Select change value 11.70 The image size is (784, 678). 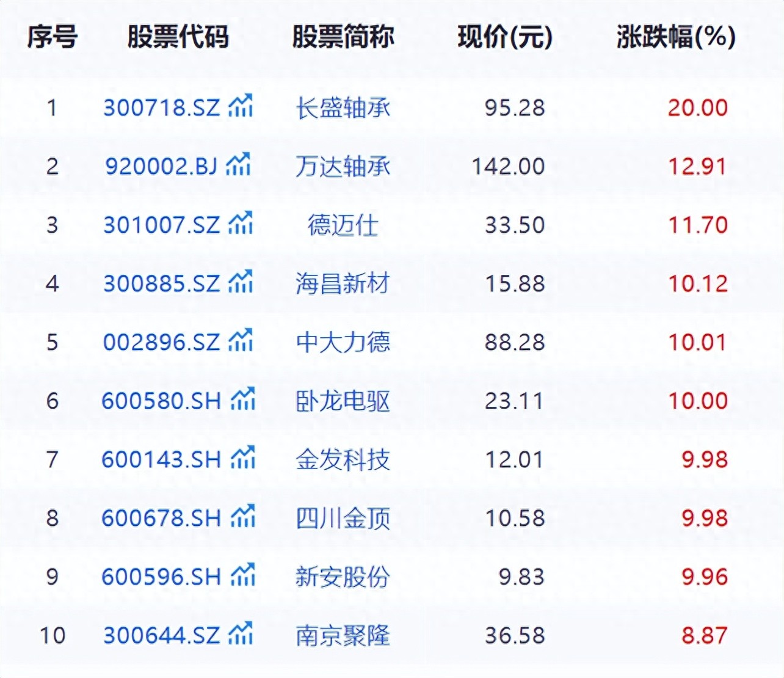[x=697, y=225]
